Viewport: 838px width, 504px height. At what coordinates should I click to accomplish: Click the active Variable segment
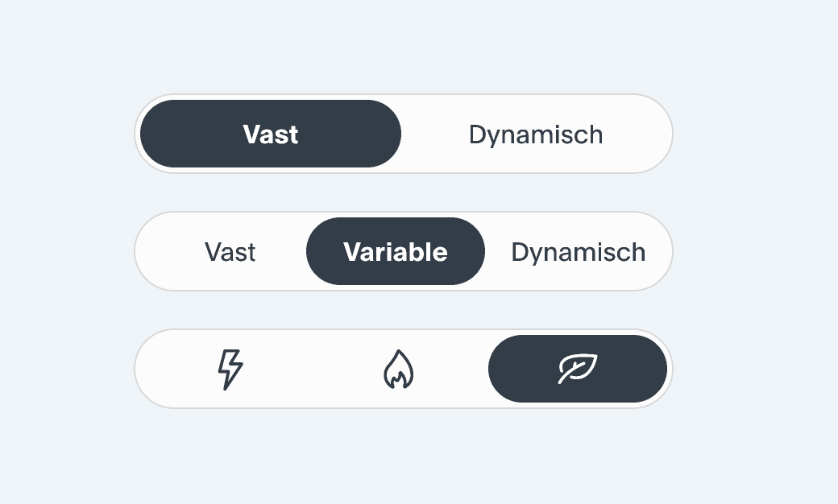pos(396,251)
